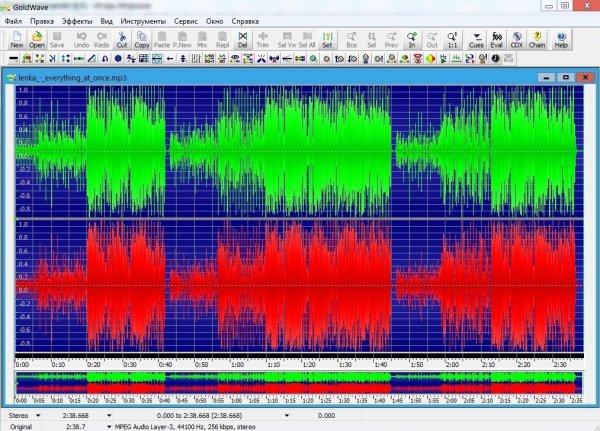Open the Файл menu
The image size is (600, 431).
click(13, 21)
